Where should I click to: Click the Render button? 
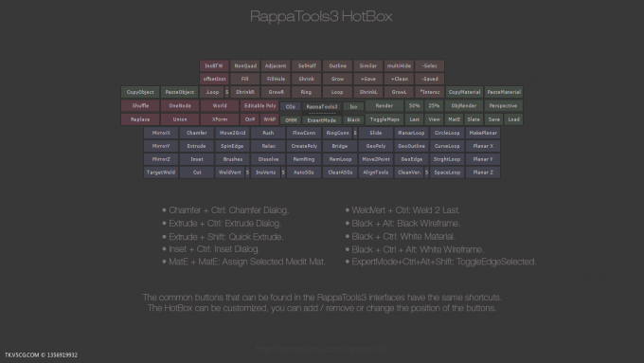click(x=385, y=105)
